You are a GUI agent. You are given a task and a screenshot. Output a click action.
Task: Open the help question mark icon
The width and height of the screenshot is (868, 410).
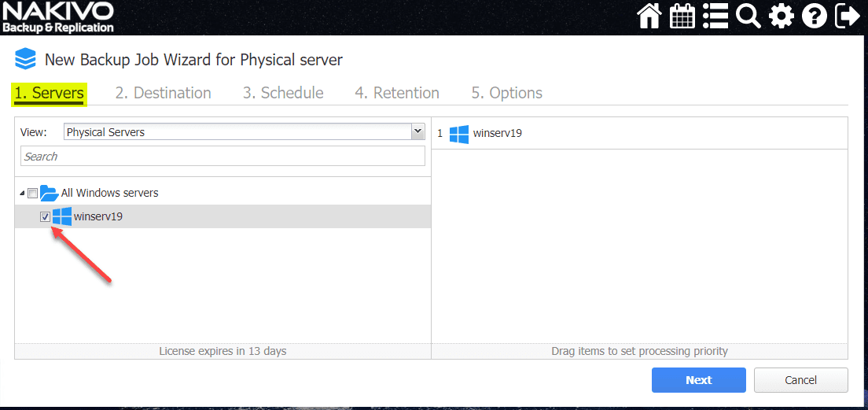pos(815,16)
